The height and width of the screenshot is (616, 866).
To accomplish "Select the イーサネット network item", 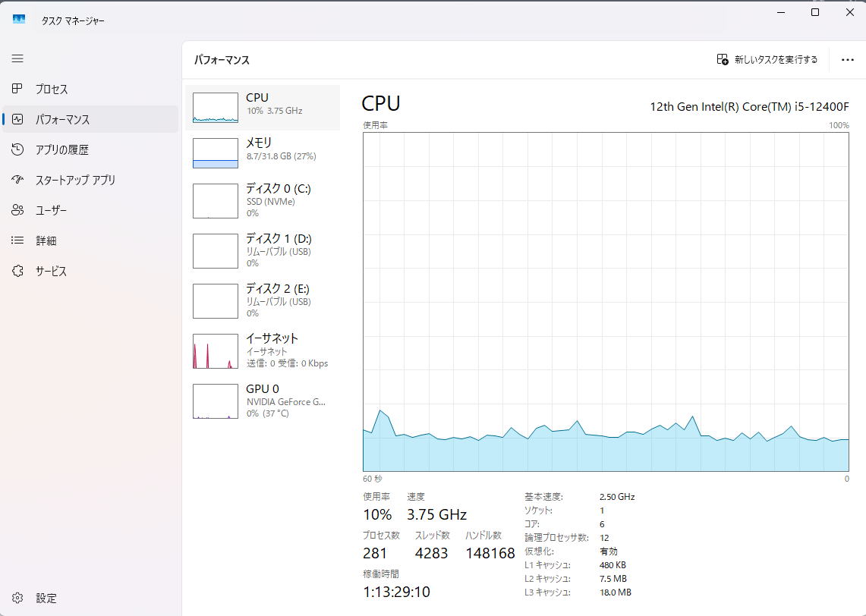I will coord(263,350).
